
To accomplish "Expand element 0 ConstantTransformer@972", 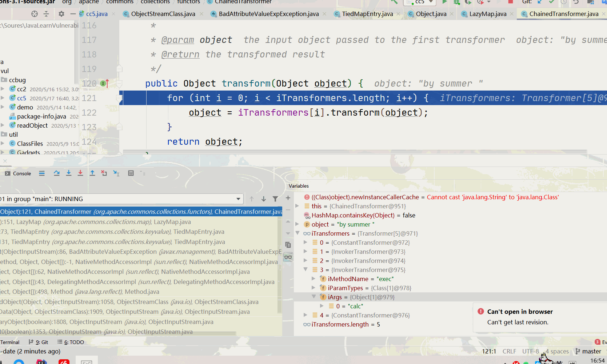I will [306, 242].
